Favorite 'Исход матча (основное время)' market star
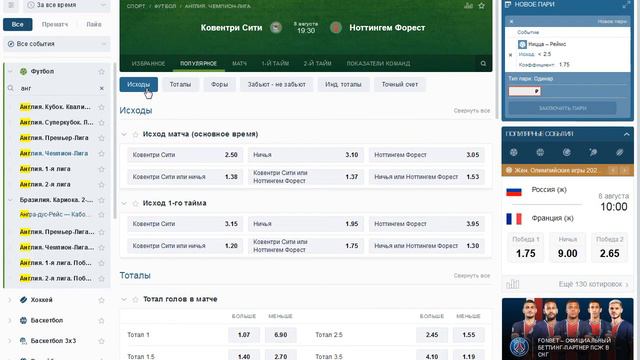Viewport: 640px width, 360px height. click(x=135, y=134)
